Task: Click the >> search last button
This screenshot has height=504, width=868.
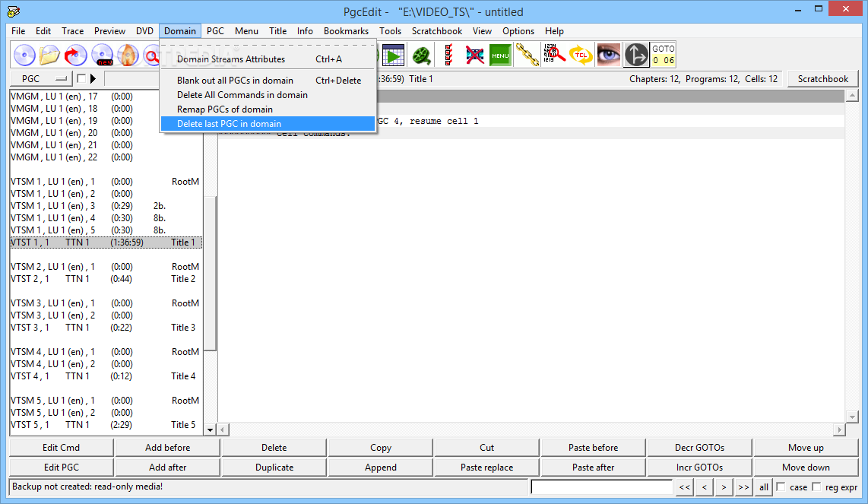Action: click(x=743, y=487)
